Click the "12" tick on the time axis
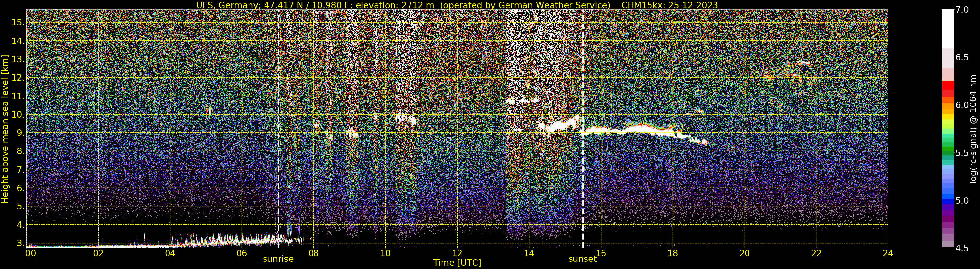The height and width of the screenshot is (269, 980). (457, 253)
